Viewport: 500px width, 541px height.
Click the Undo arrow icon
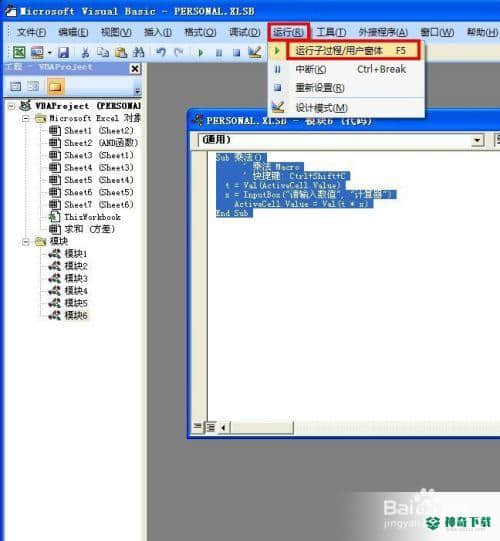161,52
